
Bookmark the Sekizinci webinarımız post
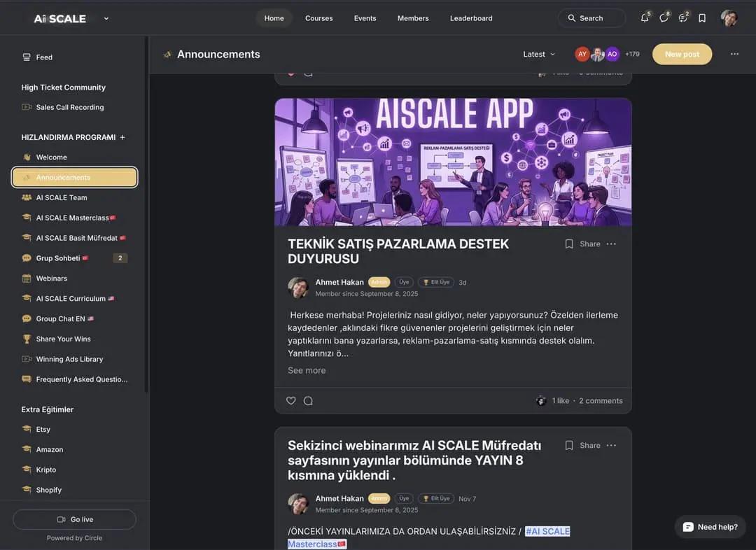coord(569,446)
